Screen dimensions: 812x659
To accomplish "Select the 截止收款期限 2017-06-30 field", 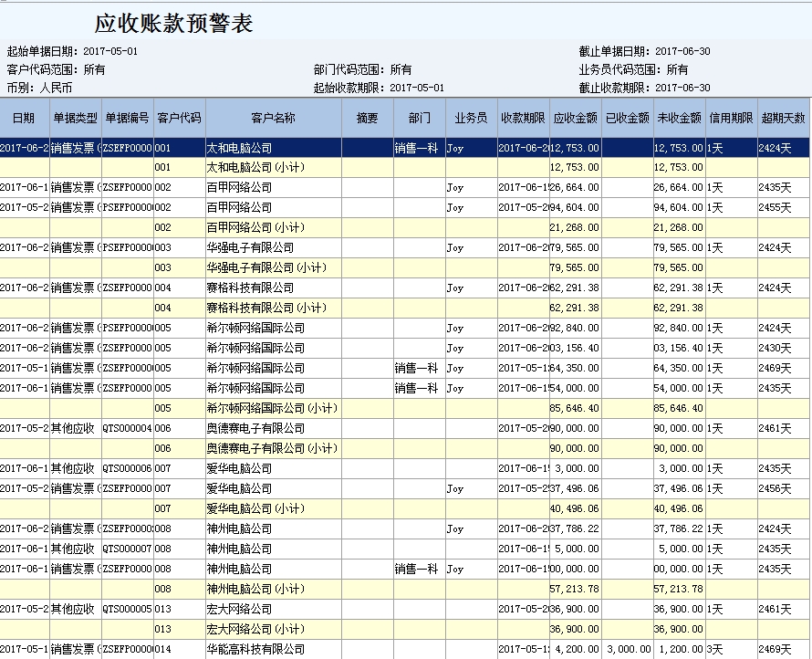I will 645,88.
